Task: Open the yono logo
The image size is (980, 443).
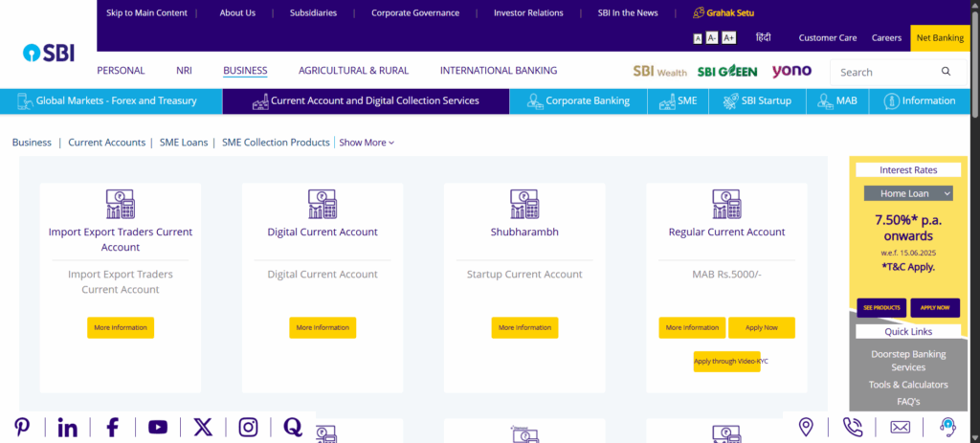Action: [791, 71]
